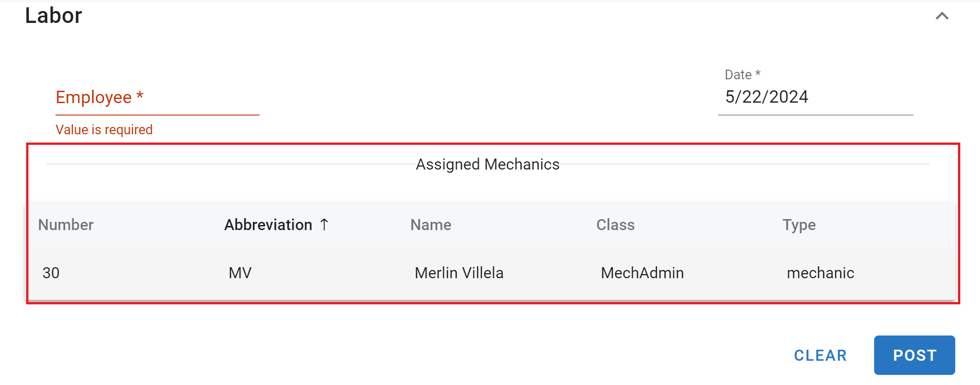980x385 pixels.
Task: Click the MV abbreviation cell
Action: coord(240,273)
